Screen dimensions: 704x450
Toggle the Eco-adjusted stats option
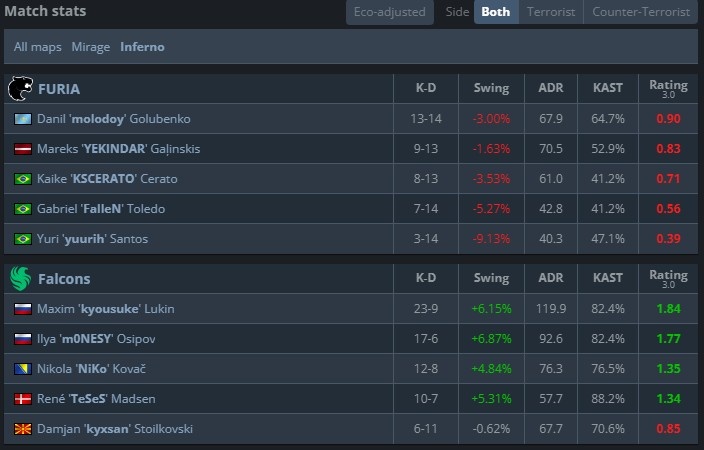click(x=390, y=12)
